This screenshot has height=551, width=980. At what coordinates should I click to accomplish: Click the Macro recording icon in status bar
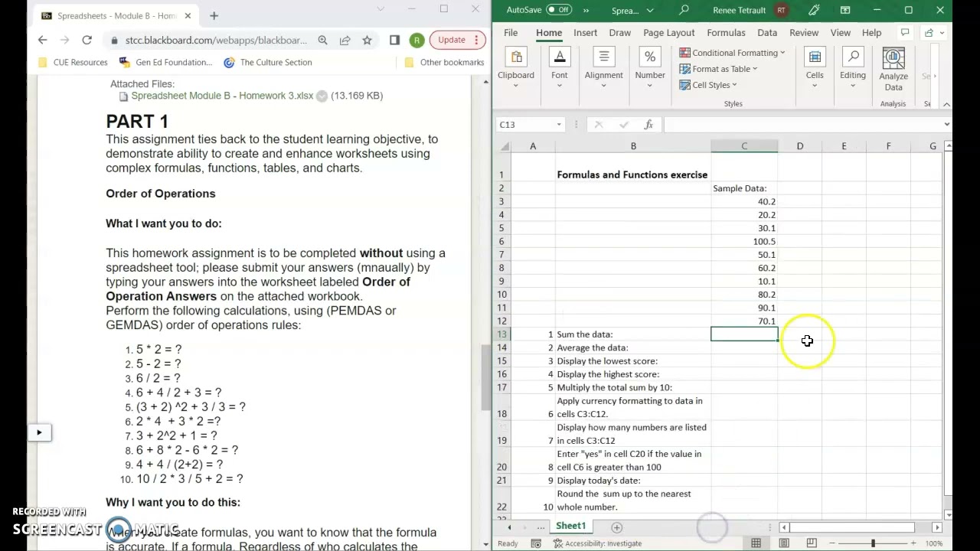coord(536,543)
